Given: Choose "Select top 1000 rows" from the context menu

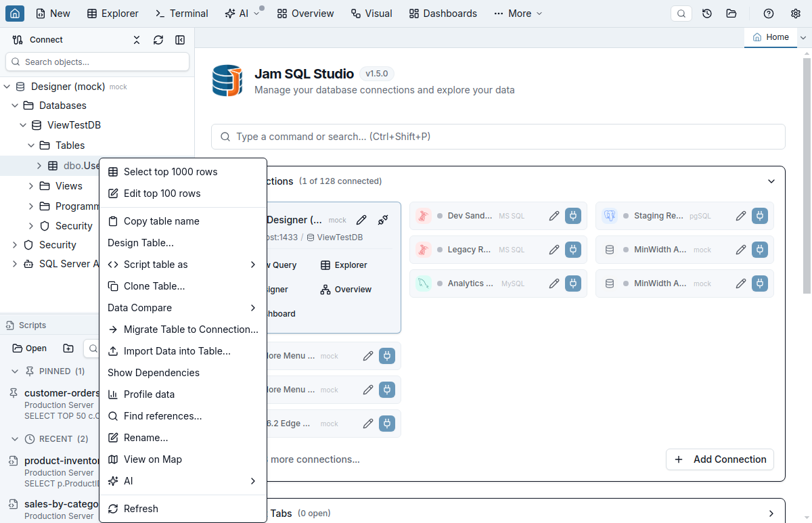Looking at the screenshot, I should pyautogui.click(x=183, y=172).
